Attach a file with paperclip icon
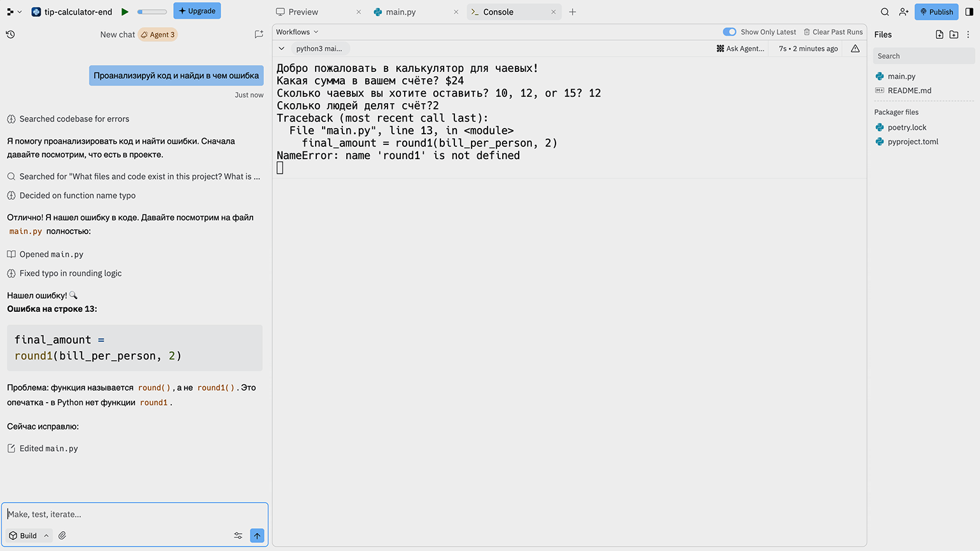 [62, 536]
